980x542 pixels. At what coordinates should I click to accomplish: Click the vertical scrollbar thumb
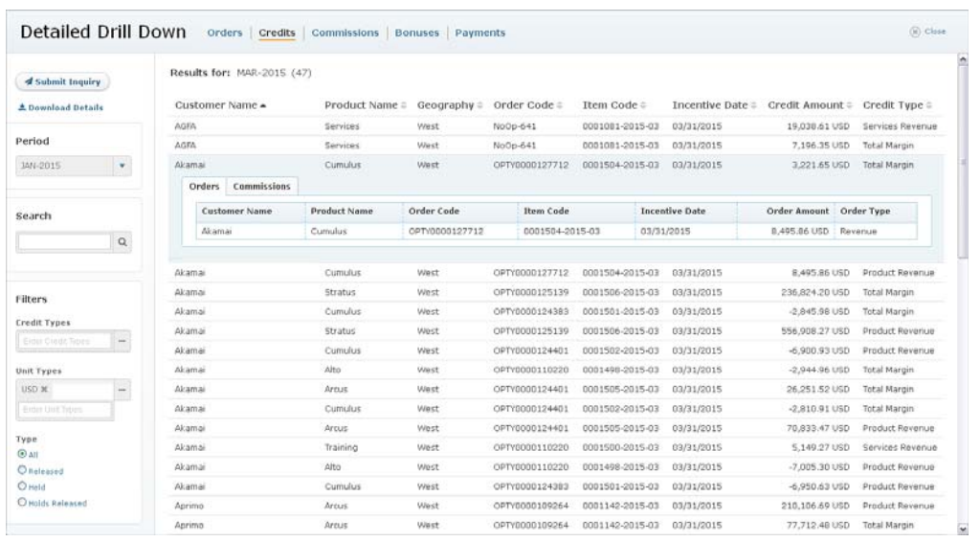tap(963, 163)
